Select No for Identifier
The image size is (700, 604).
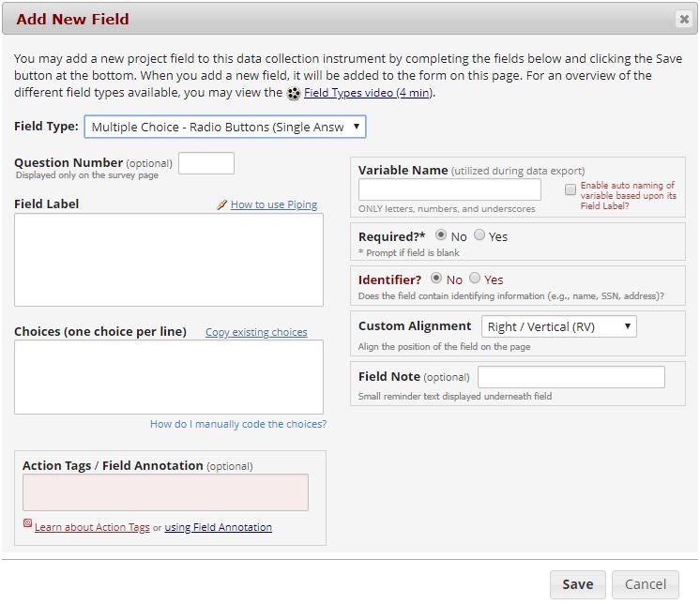[436, 278]
